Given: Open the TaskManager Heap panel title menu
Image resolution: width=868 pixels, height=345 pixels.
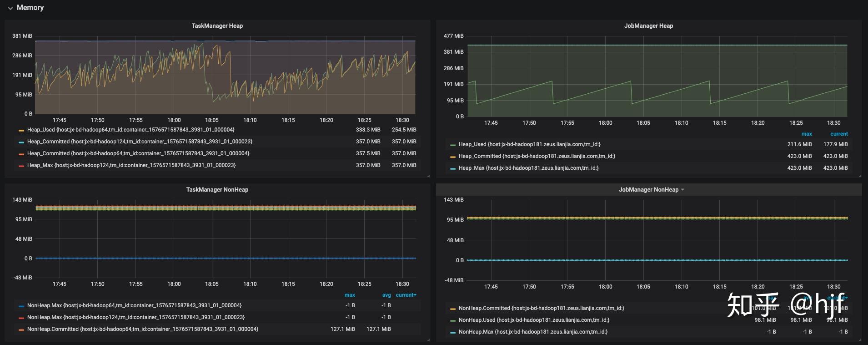Looking at the screenshot, I should 217,26.
